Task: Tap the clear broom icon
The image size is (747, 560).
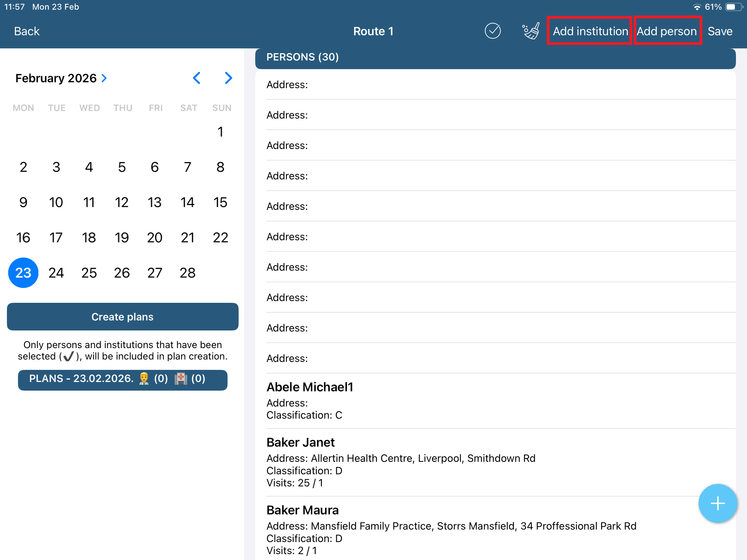Action: (531, 31)
